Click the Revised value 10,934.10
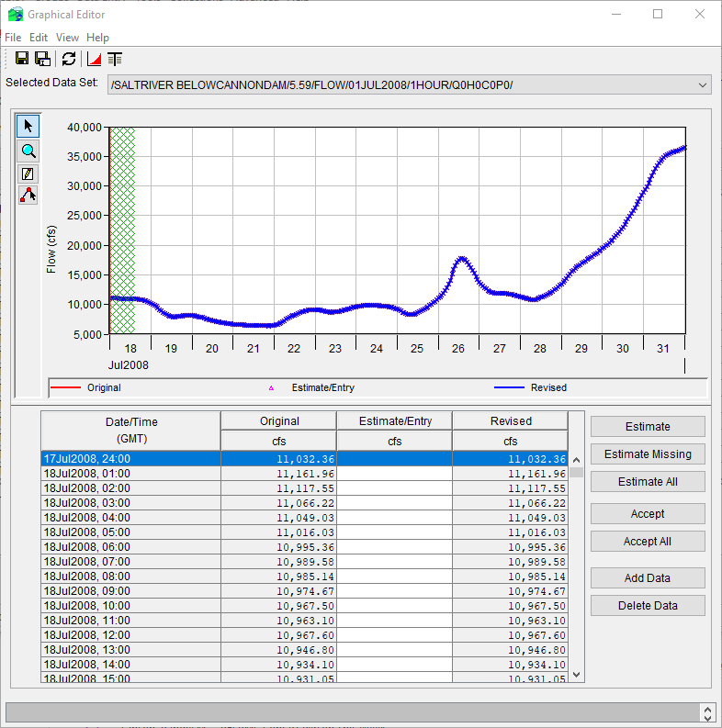722x728 pixels. [510, 665]
